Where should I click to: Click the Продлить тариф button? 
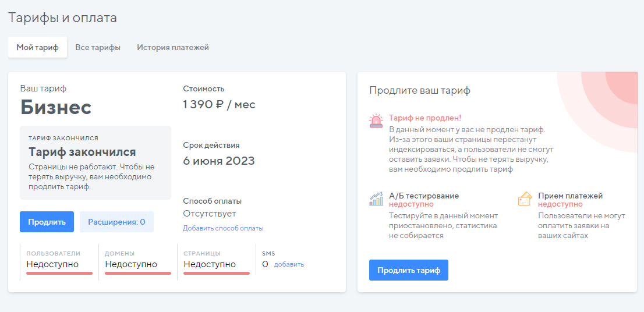coord(409,270)
